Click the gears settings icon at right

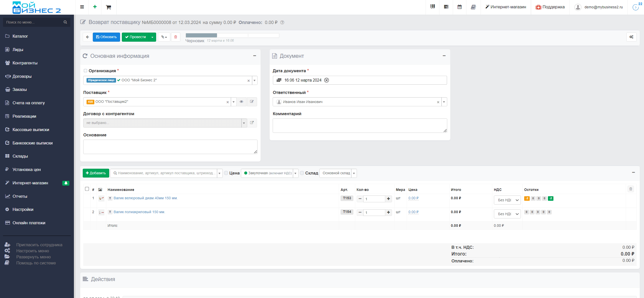click(x=631, y=37)
